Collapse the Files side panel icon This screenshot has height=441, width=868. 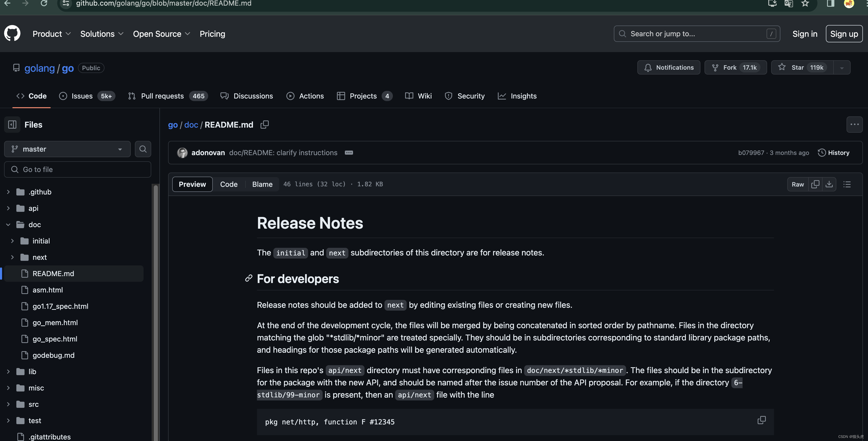coord(12,125)
